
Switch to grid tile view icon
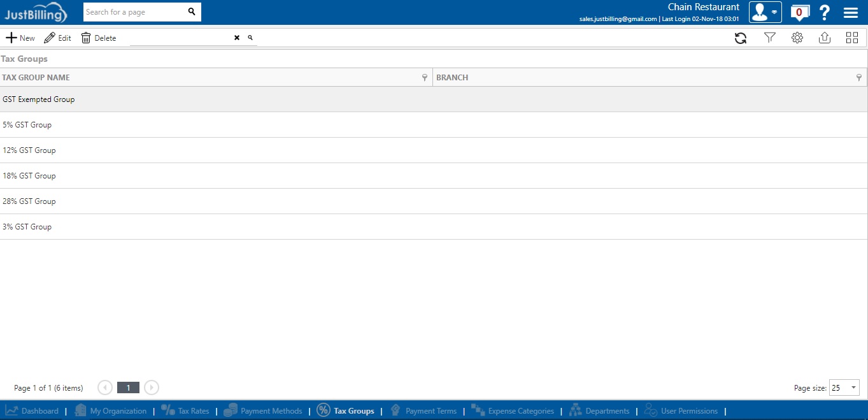[x=851, y=38]
